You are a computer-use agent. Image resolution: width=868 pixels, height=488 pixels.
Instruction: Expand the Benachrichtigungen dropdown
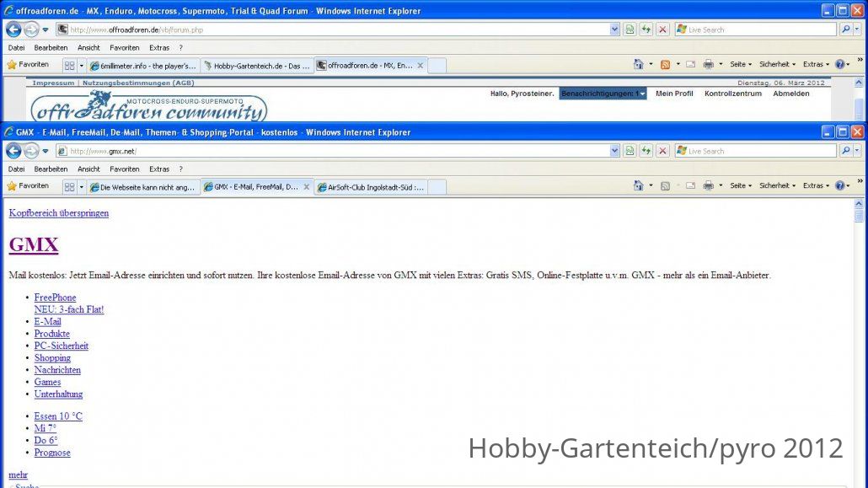click(x=603, y=94)
